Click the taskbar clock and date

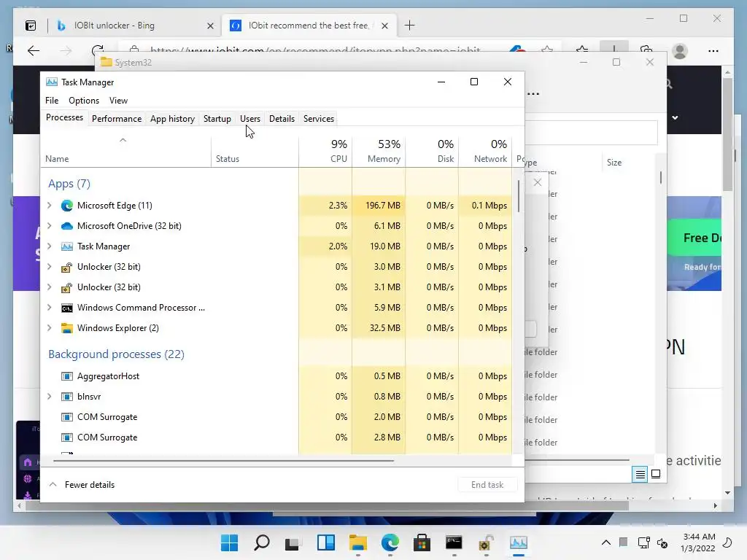coord(698,542)
